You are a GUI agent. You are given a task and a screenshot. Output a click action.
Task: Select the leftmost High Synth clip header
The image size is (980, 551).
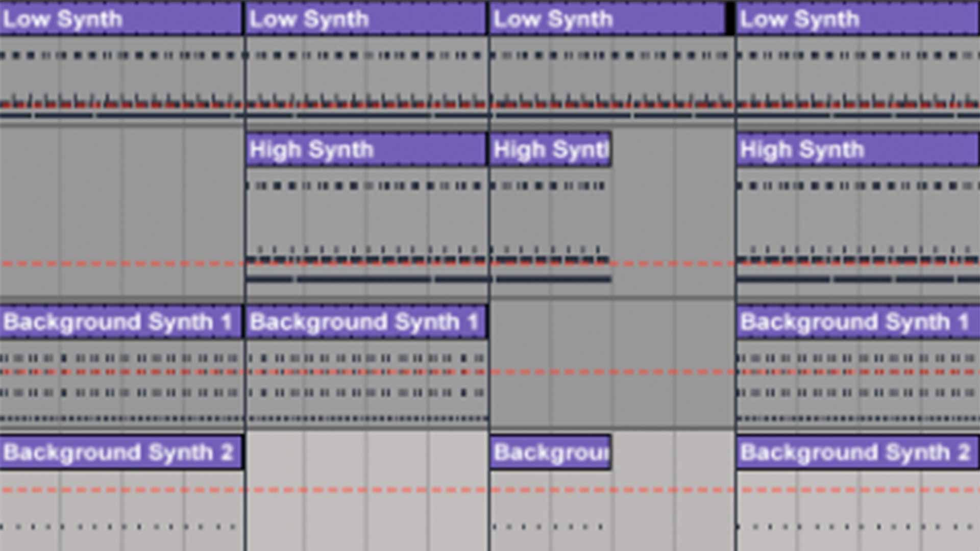[x=365, y=150]
